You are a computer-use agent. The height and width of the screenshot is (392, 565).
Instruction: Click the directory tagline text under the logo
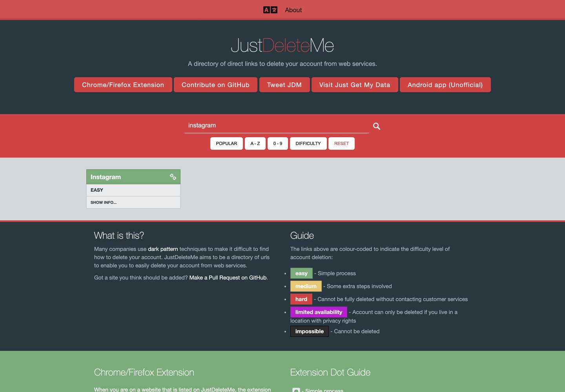[282, 64]
